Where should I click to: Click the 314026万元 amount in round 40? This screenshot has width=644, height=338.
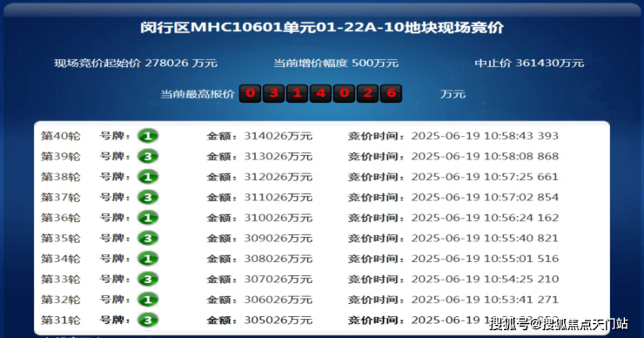(x=278, y=136)
